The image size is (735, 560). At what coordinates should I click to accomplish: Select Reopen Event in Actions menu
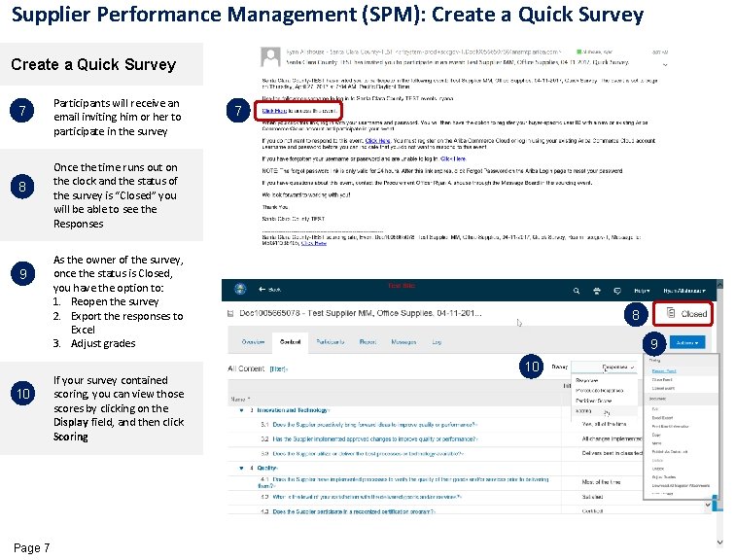[664, 370]
